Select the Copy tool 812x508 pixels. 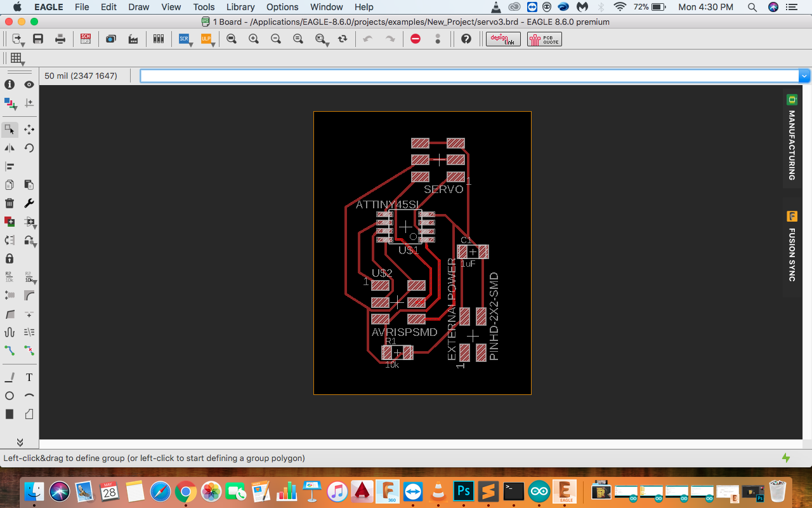click(10, 185)
